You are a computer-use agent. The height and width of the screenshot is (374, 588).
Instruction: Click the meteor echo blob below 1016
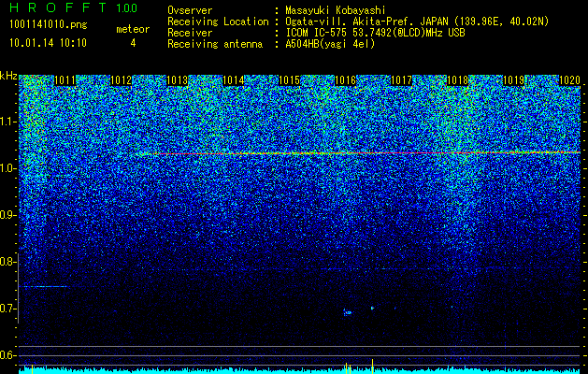pyautogui.click(x=347, y=312)
